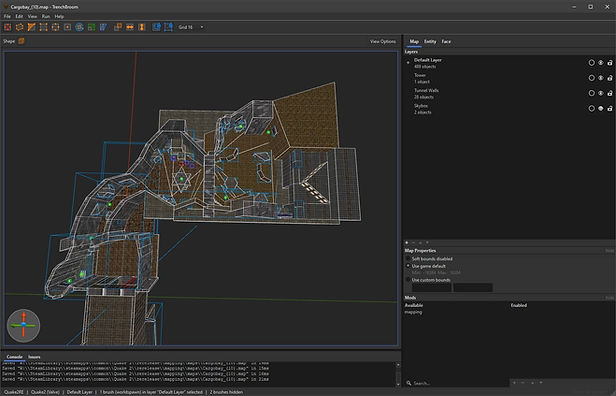Lock the Tower layer
Viewport: 616px width, 396px height.
(x=610, y=78)
